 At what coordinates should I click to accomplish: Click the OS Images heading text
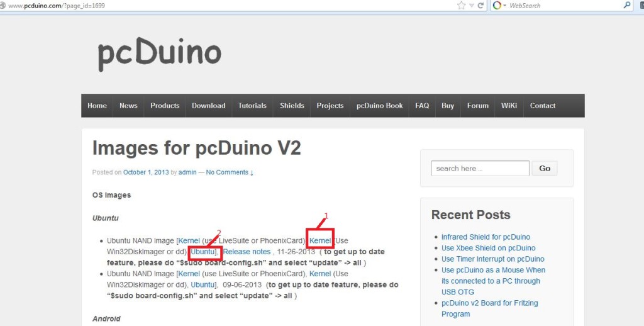112,195
